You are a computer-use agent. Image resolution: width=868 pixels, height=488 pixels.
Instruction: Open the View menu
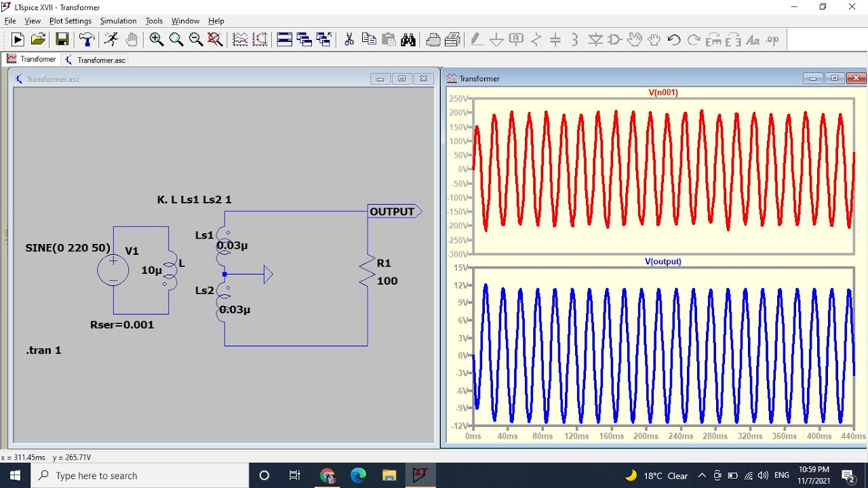(33, 21)
